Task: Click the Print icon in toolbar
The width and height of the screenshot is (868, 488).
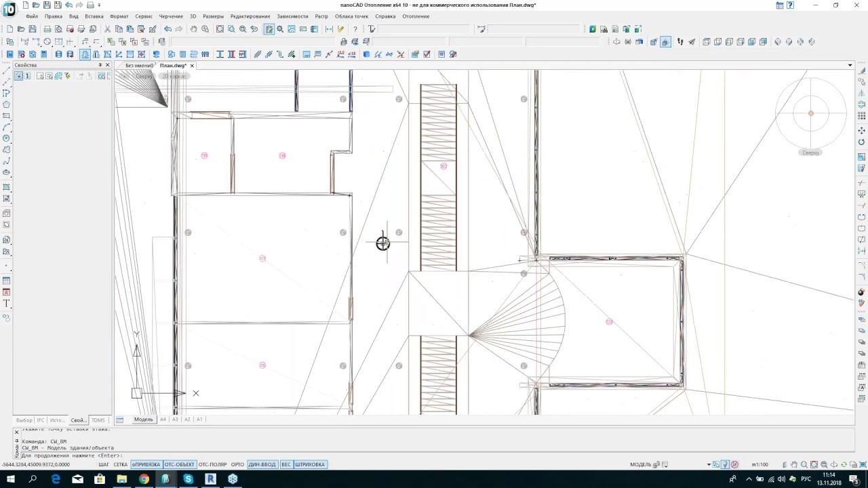Action: pyautogui.click(x=47, y=29)
